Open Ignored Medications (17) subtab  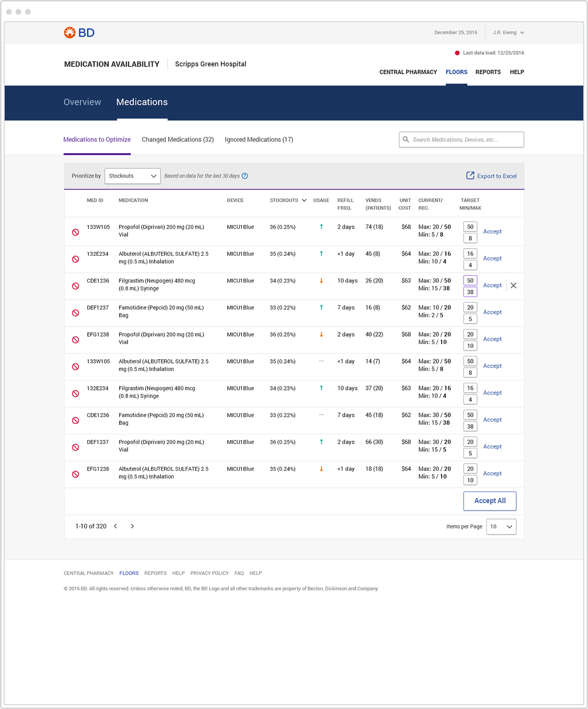(259, 139)
